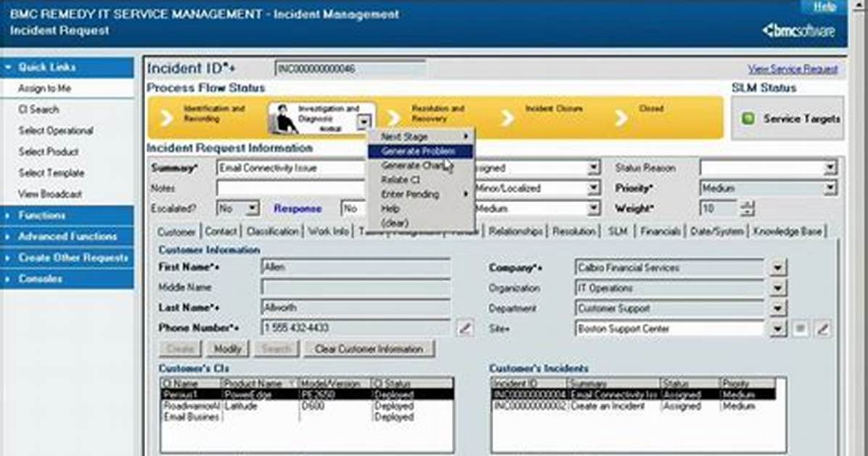Viewport: 868px width, 456px height.
Task: Switch to the Contact tab
Action: point(221,232)
